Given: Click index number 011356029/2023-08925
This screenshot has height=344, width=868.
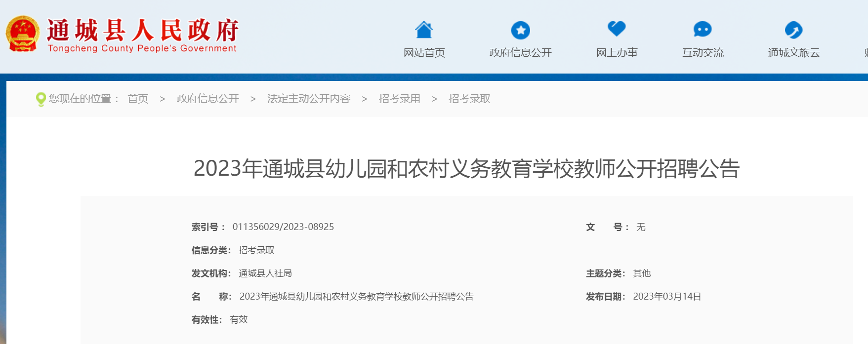Looking at the screenshot, I should 283,227.
